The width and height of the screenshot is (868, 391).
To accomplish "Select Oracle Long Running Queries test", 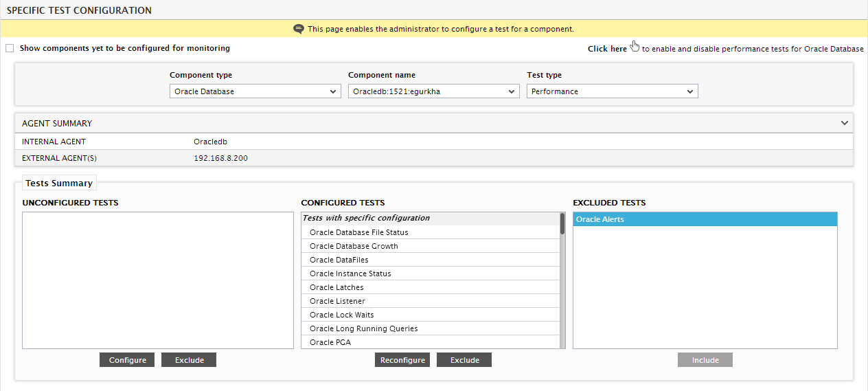I will pos(431,328).
